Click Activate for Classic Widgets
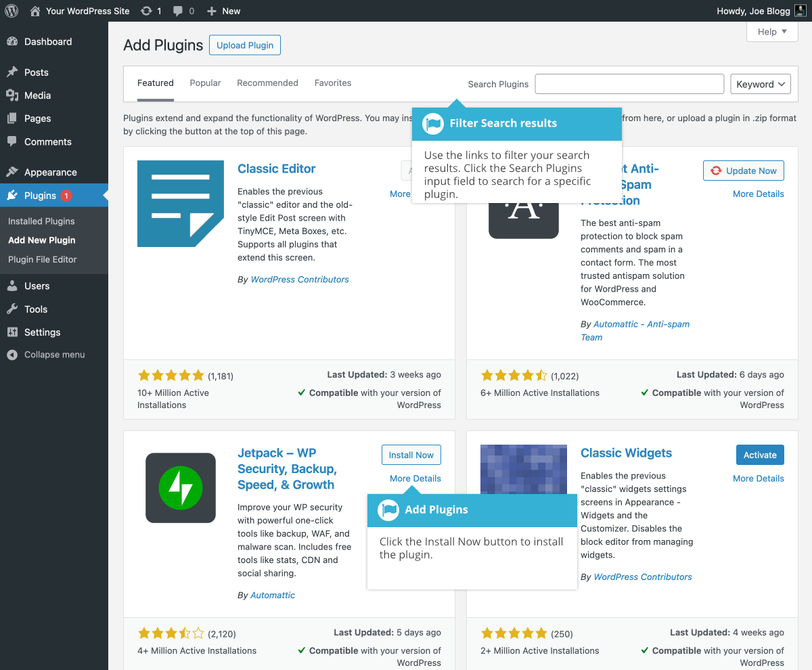812x670 pixels. coord(760,455)
